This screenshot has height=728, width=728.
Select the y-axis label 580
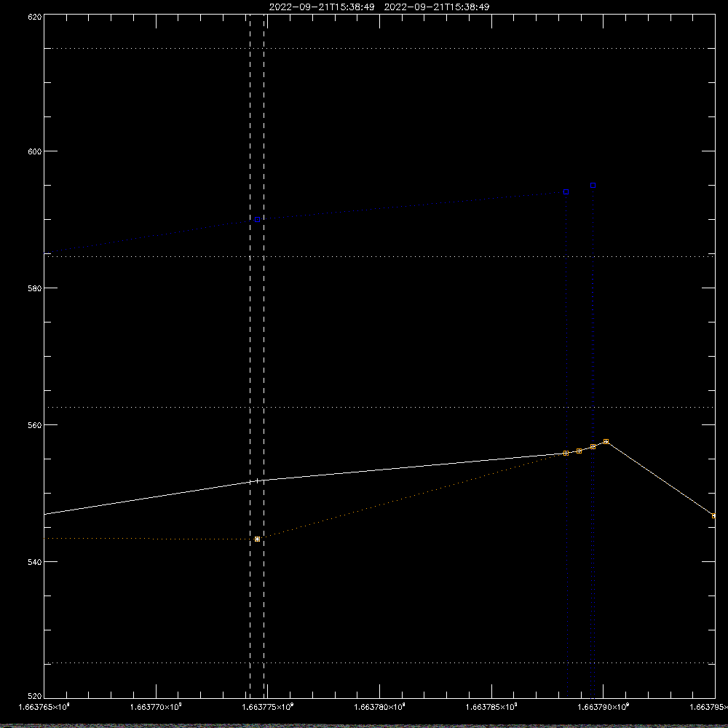(x=35, y=288)
